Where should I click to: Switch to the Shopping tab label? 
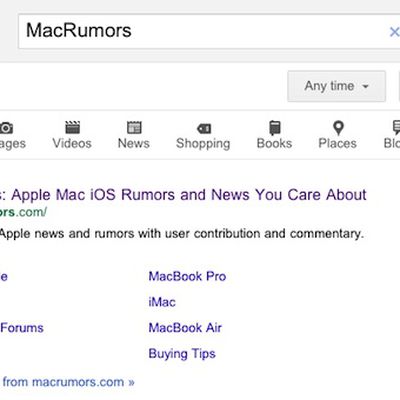click(x=203, y=144)
